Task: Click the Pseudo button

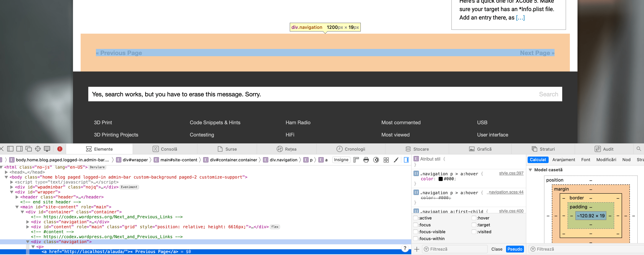Action: pos(515,249)
